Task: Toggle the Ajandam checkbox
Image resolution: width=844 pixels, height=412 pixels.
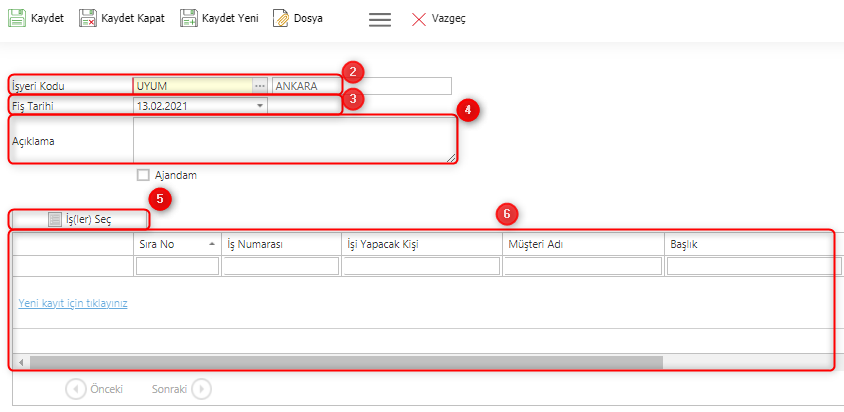Action: coord(143,175)
